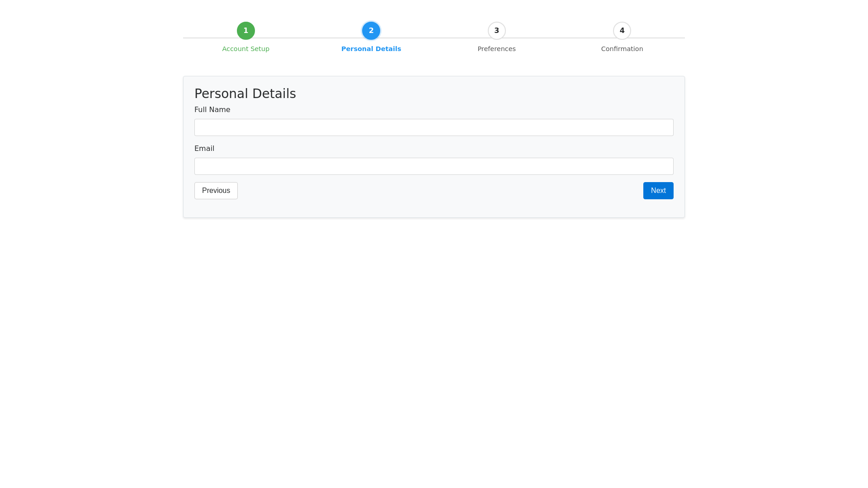Select the step 4 circle
The width and height of the screenshot is (868, 488).
tap(622, 31)
